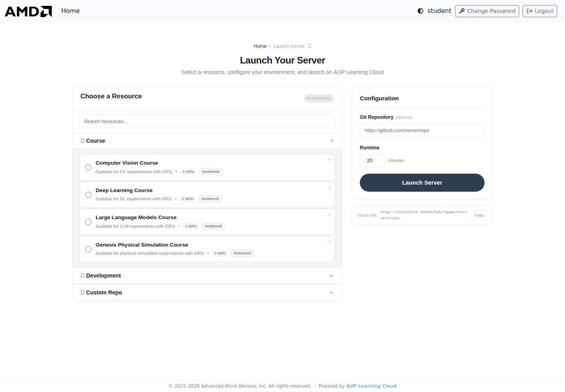Choose the Large Language Models Course radio
The height and width of the screenshot is (392, 565).
88,222
